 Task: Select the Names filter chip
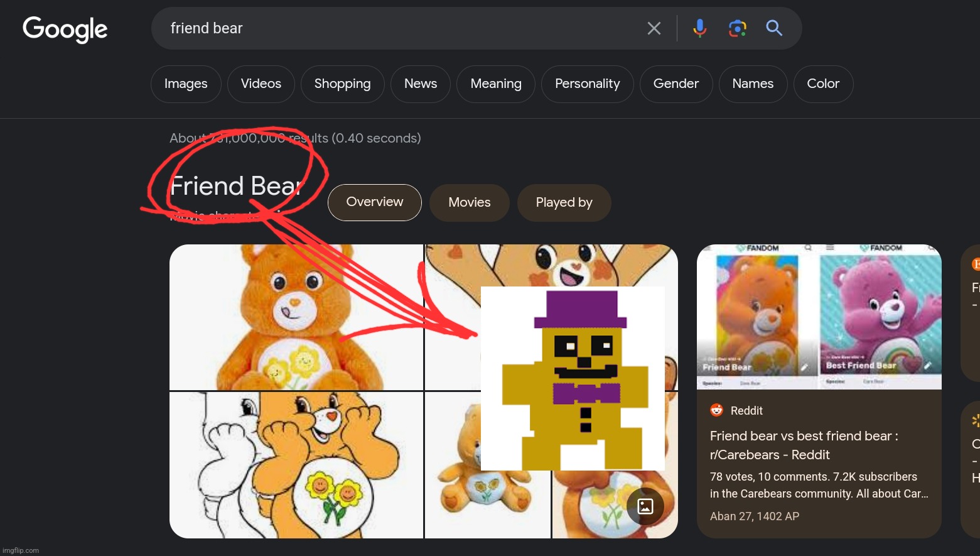coord(753,84)
